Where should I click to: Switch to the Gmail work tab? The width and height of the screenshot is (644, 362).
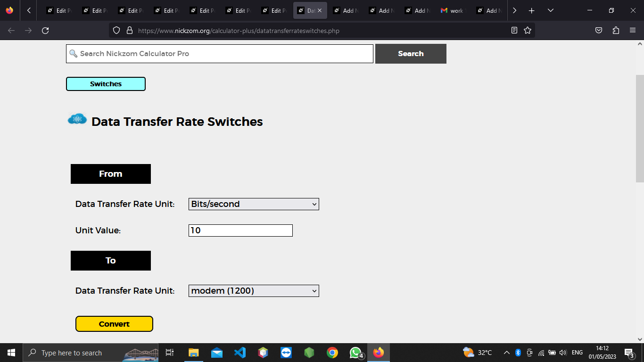click(453, 10)
